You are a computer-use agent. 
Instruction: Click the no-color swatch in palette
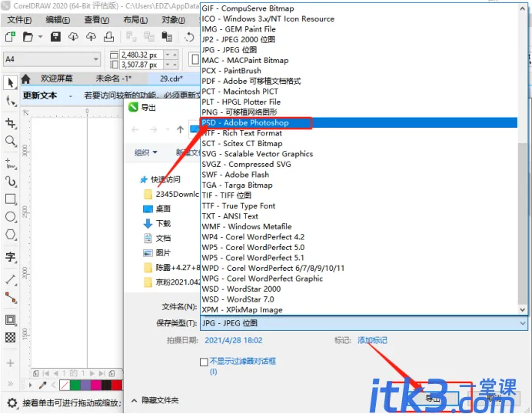[x=65, y=385]
